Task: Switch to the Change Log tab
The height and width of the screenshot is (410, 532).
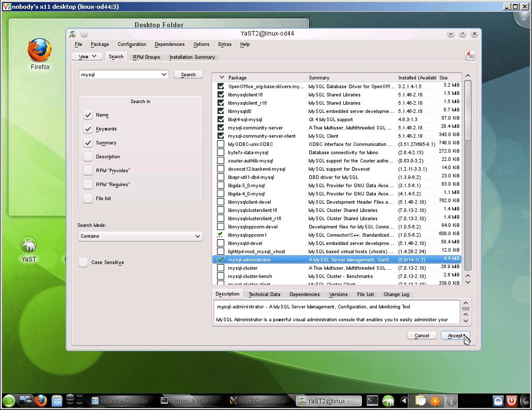Action: [396, 294]
